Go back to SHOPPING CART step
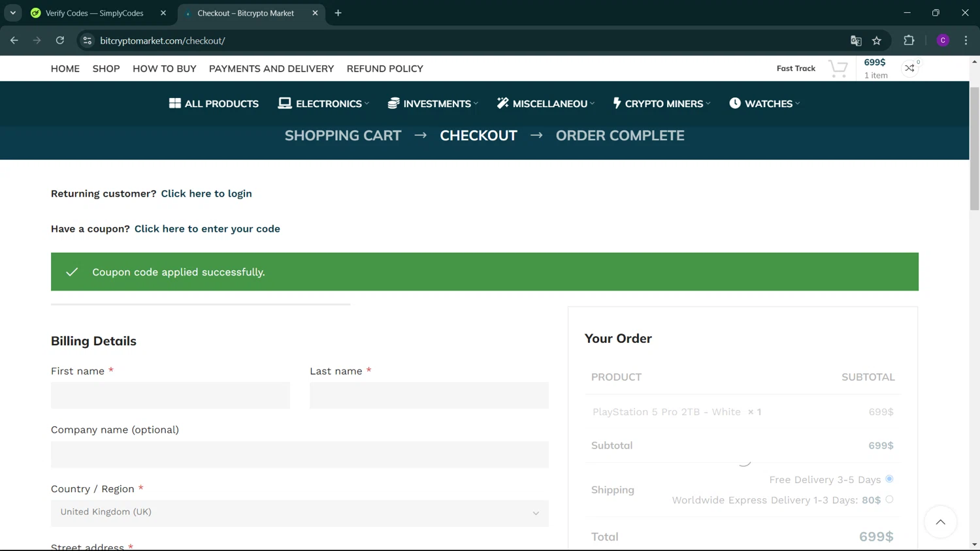This screenshot has height=551, width=980. pyautogui.click(x=343, y=136)
